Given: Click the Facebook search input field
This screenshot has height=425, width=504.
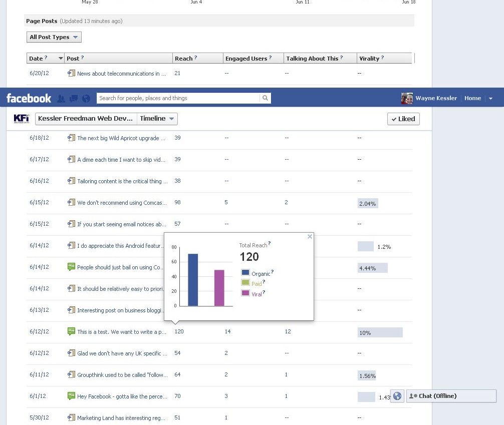Looking at the screenshot, I should [x=178, y=98].
